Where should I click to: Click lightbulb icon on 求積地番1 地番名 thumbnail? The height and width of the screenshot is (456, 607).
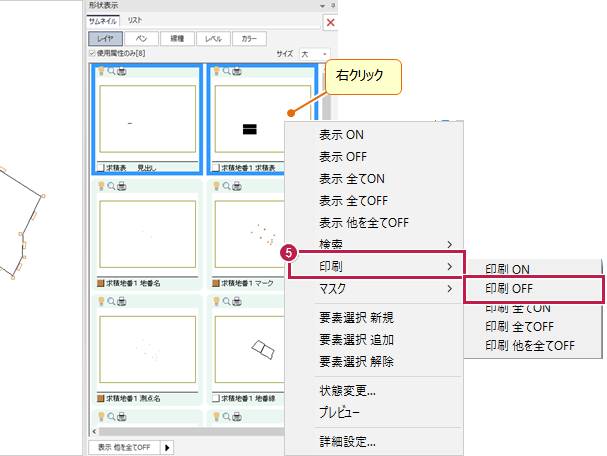click(x=100, y=185)
